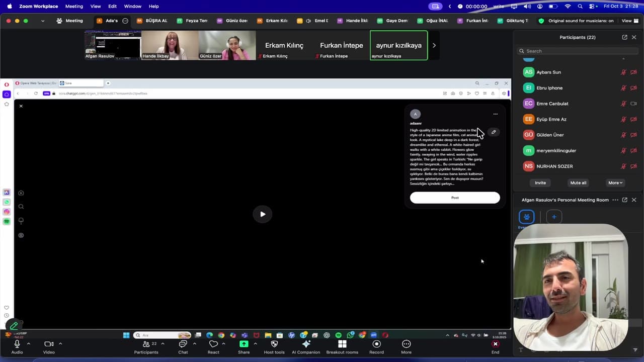Expand the Audio options chevron
The height and width of the screenshot is (362, 644).
[28, 344]
